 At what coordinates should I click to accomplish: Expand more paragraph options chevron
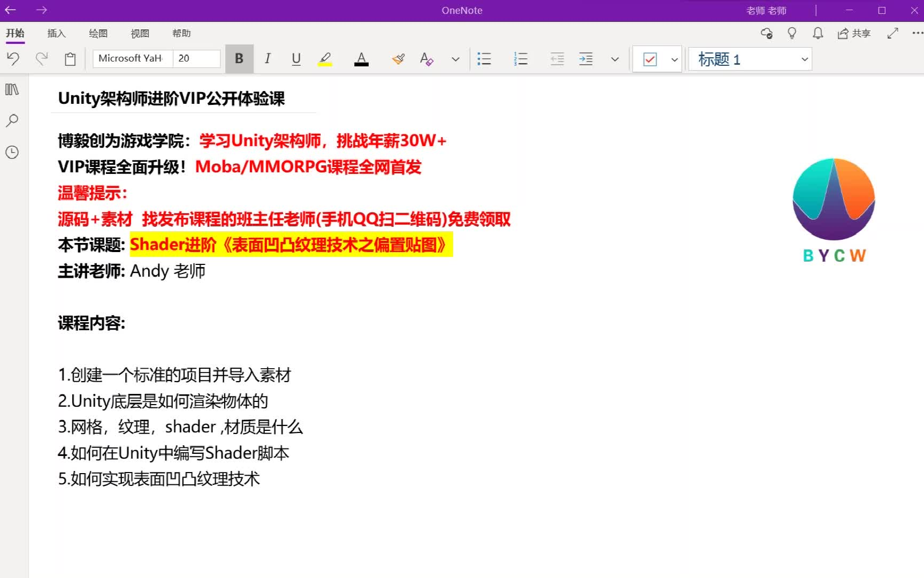point(615,59)
